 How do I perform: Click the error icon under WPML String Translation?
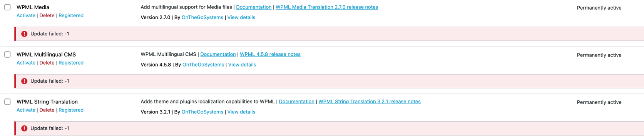pyautogui.click(x=24, y=128)
